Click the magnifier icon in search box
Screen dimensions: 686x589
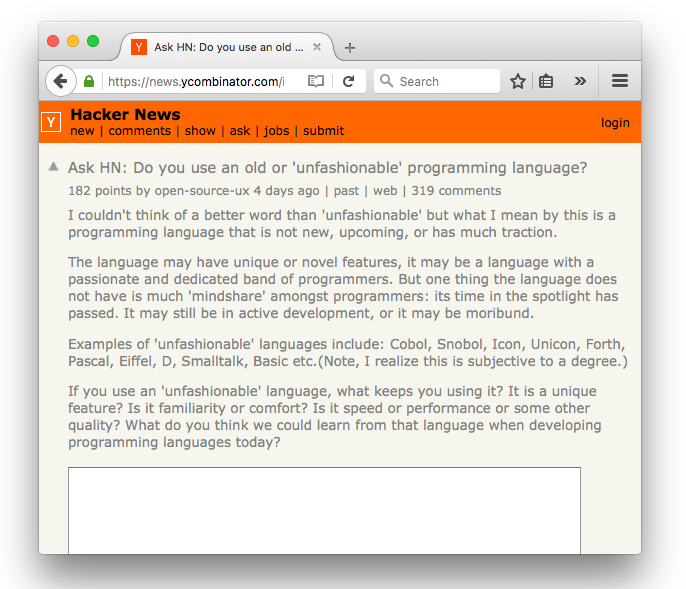pos(386,81)
